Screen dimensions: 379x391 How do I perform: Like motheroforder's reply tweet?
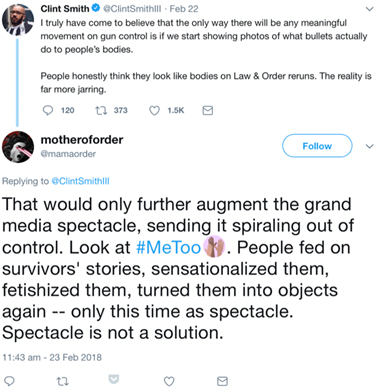coord(169,381)
